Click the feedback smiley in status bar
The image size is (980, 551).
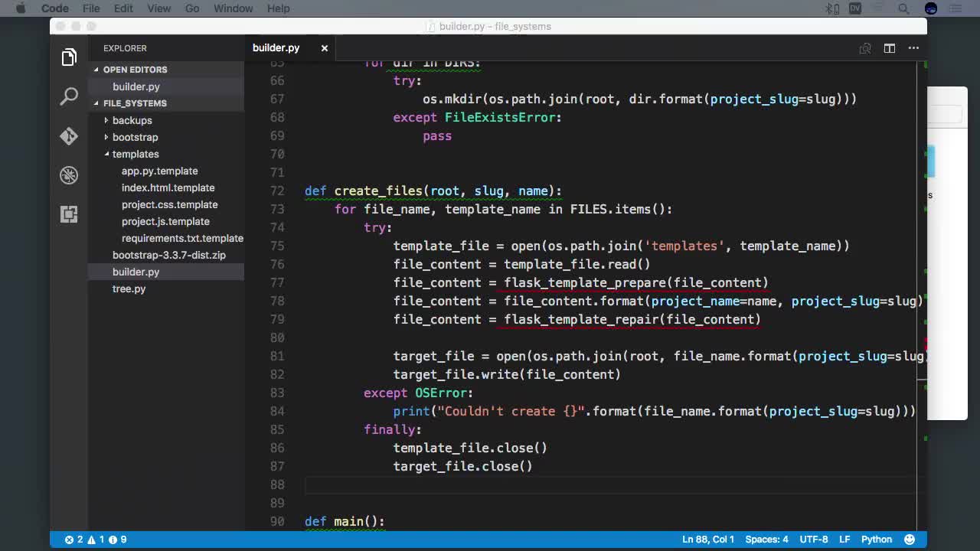[x=910, y=540]
